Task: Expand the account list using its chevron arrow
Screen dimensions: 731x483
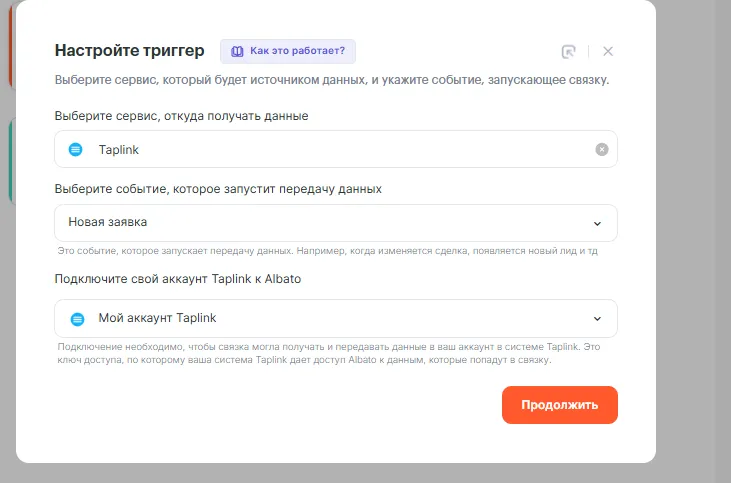Action: [x=597, y=320]
